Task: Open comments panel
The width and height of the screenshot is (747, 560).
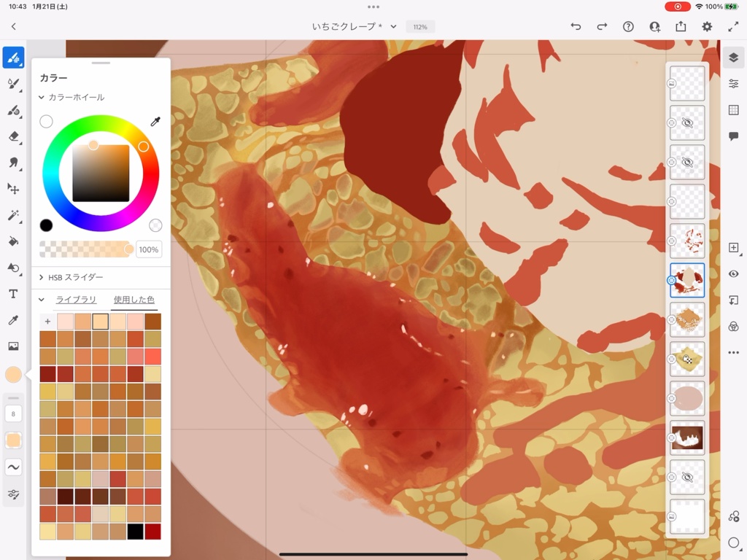Action: (x=734, y=136)
